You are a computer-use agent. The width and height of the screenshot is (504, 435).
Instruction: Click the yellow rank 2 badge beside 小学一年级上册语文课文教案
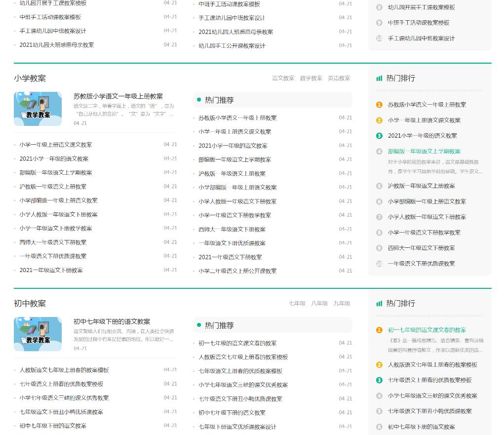pos(379,120)
